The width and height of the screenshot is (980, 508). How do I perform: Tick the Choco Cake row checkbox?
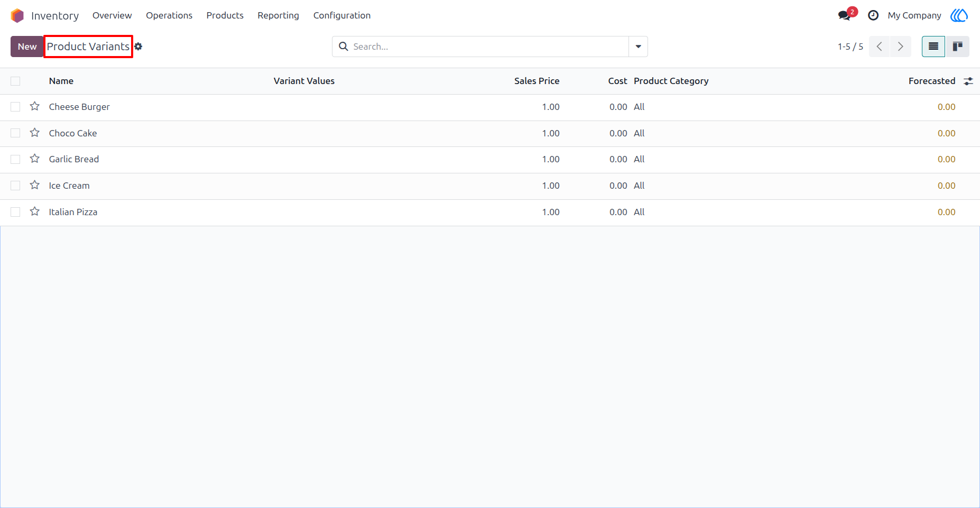coord(15,133)
